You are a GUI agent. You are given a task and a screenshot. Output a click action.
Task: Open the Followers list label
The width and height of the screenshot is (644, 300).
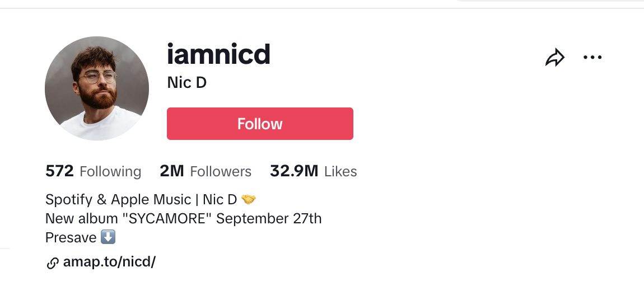pos(221,171)
